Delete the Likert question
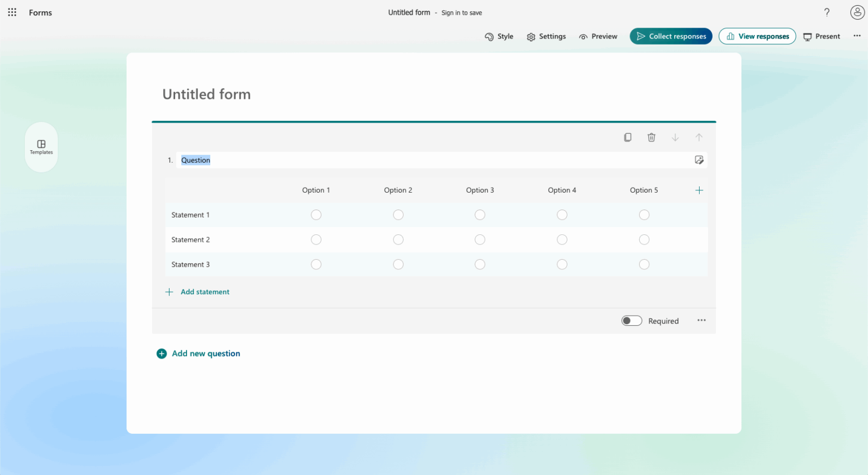This screenshot has height=475, width=868. tap(652, 137)
